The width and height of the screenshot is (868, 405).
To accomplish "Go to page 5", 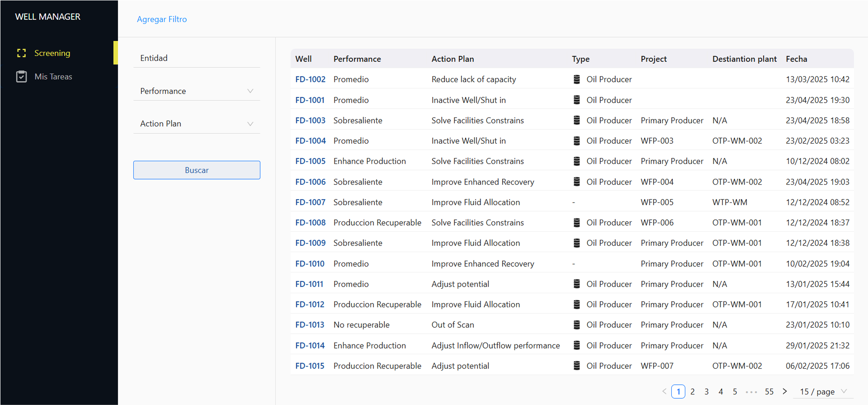I will point(735,391).
